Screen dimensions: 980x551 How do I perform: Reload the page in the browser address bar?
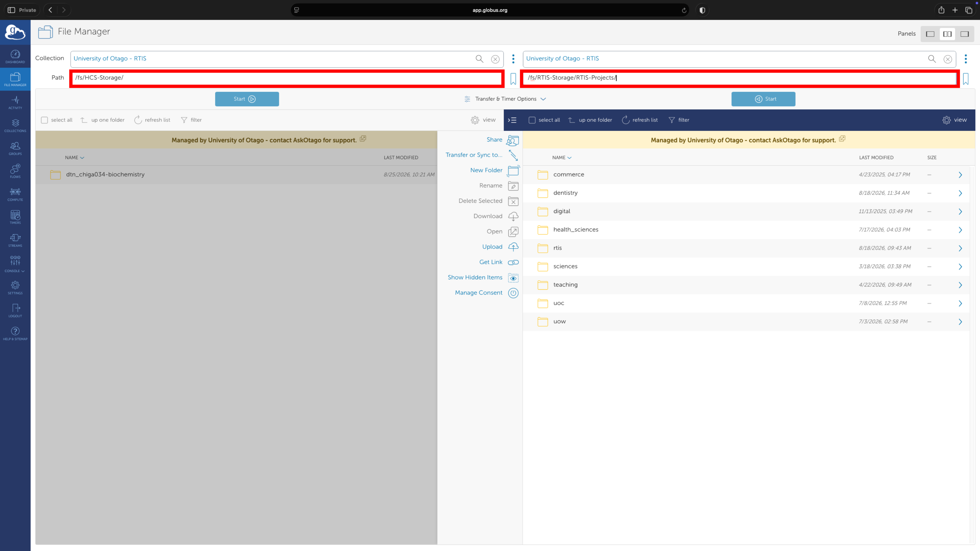coord(684,10)
